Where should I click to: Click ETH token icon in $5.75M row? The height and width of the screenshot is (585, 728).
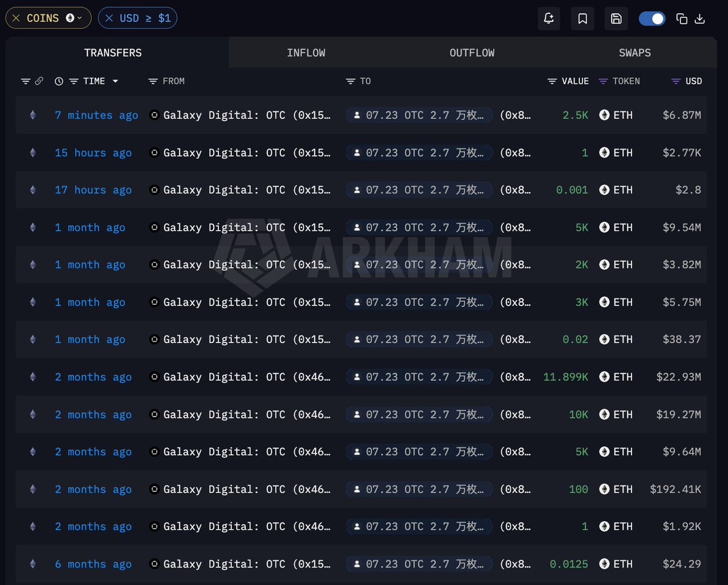pos(604,302)
